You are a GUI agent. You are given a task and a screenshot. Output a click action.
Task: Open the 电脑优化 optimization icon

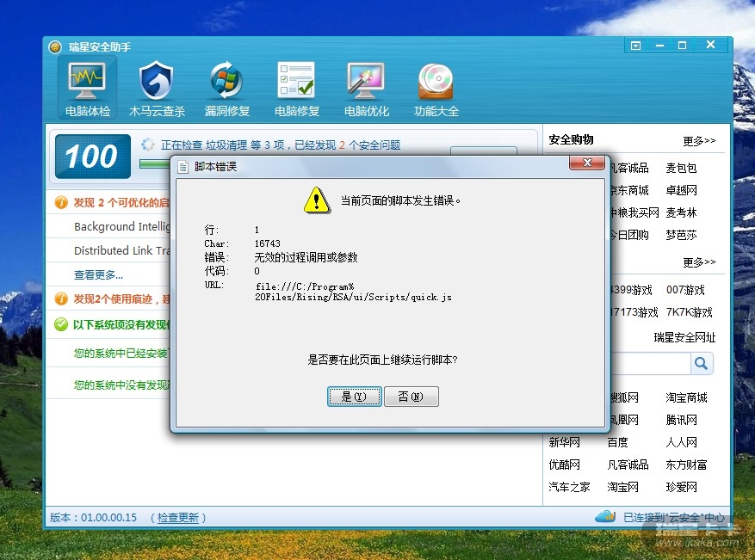[x=366, y=88]
